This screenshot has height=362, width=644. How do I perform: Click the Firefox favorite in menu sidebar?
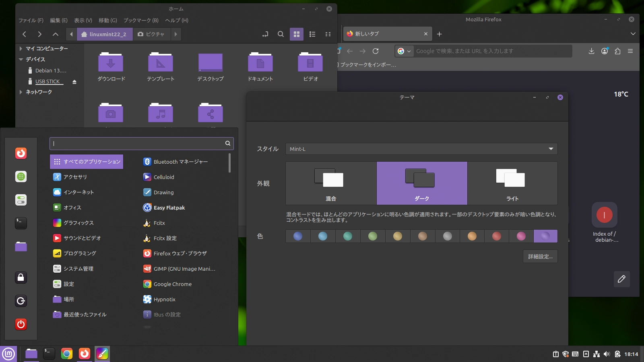click(21, 153)
